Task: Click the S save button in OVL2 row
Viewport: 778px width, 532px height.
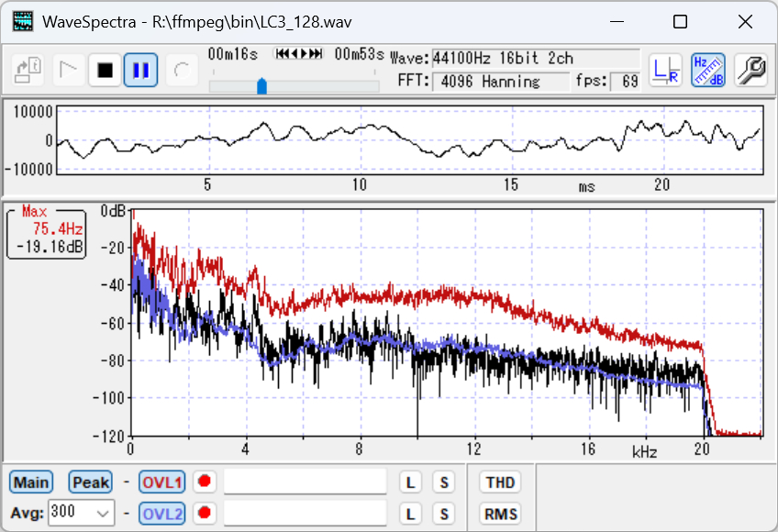Action: pyautogui.click(x=444, y=514)
